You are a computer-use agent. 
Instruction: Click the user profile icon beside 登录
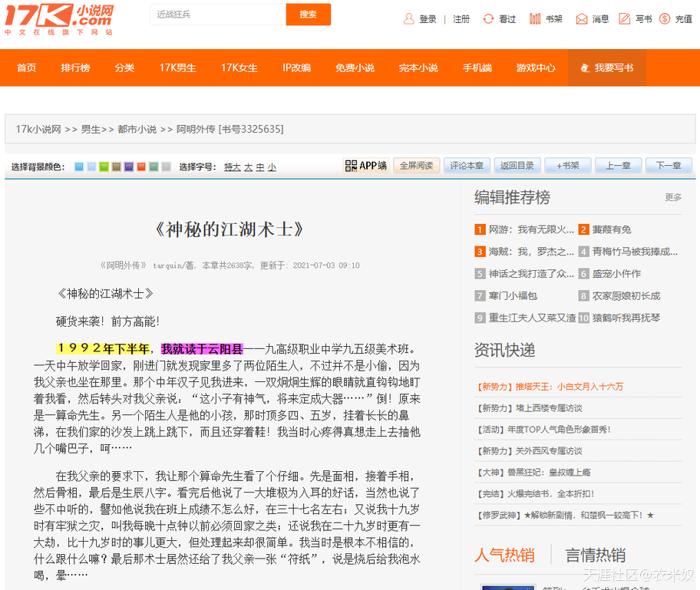coord(409,18)
